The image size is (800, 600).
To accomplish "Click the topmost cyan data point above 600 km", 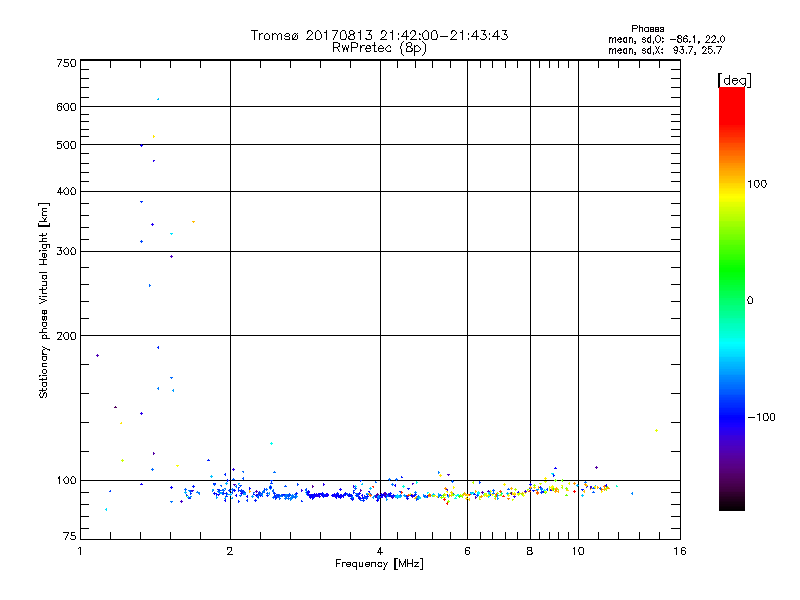I will pos(158,99).
